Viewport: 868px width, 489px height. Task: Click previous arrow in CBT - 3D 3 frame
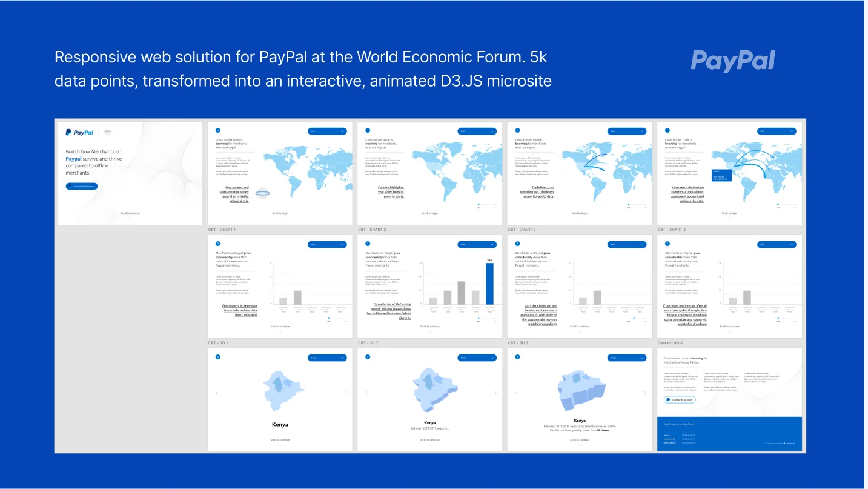(516, 393)
